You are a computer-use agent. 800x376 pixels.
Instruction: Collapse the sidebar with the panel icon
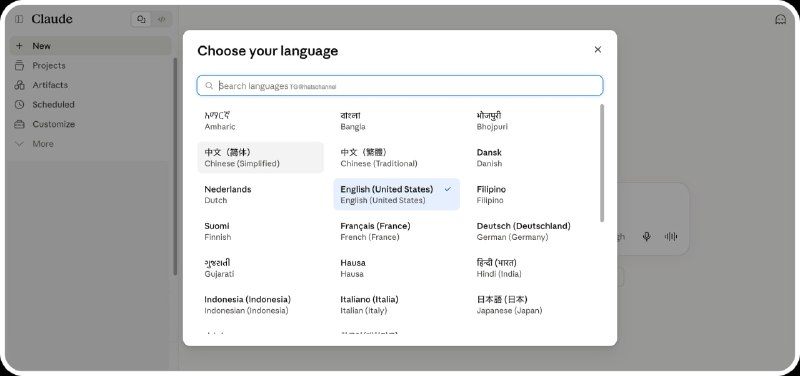pos(19,19)
